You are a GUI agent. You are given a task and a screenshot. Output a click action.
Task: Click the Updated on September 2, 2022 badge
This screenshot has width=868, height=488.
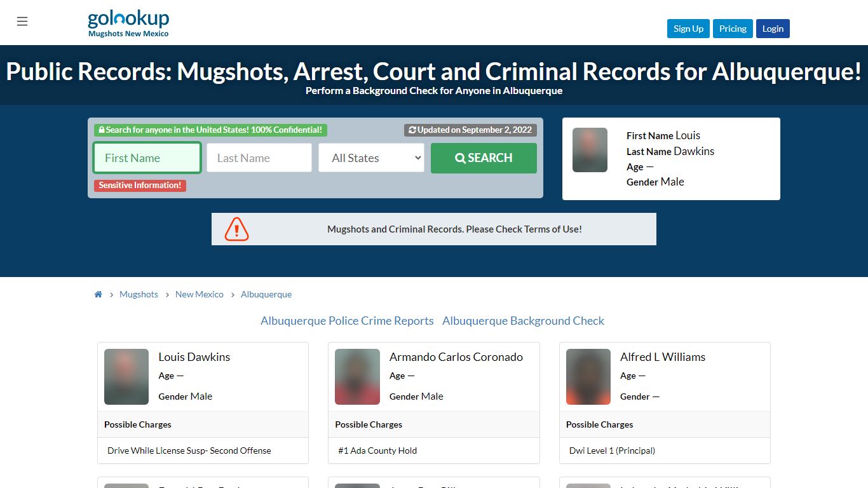pyautogui.click(x=470, y=130)
